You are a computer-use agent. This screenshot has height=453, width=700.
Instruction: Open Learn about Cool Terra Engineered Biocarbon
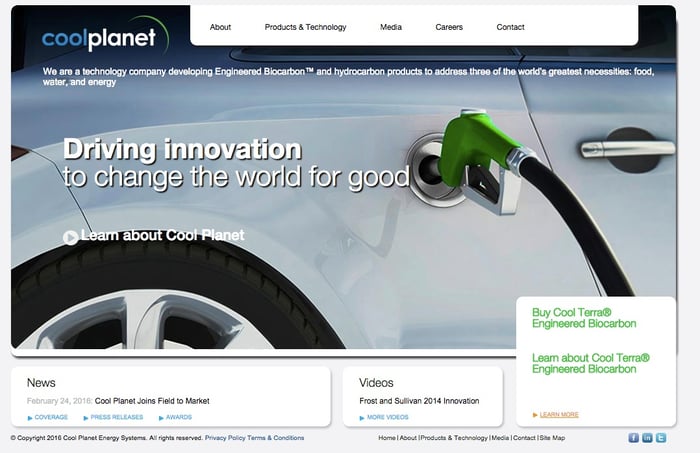click(x=590, y=363)
